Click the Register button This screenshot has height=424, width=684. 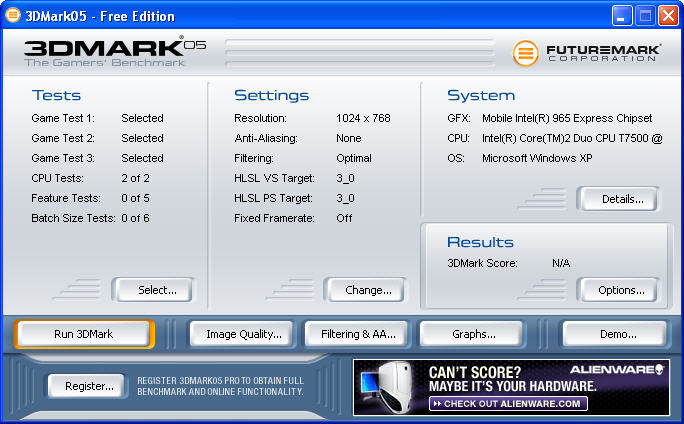(86, 386)
